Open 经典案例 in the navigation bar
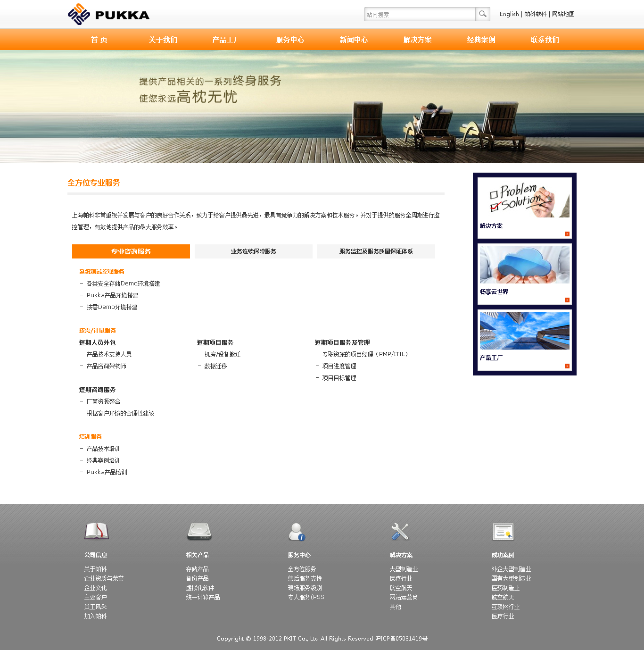This screenshot has width=644, height=650. (x=481, y=40)
